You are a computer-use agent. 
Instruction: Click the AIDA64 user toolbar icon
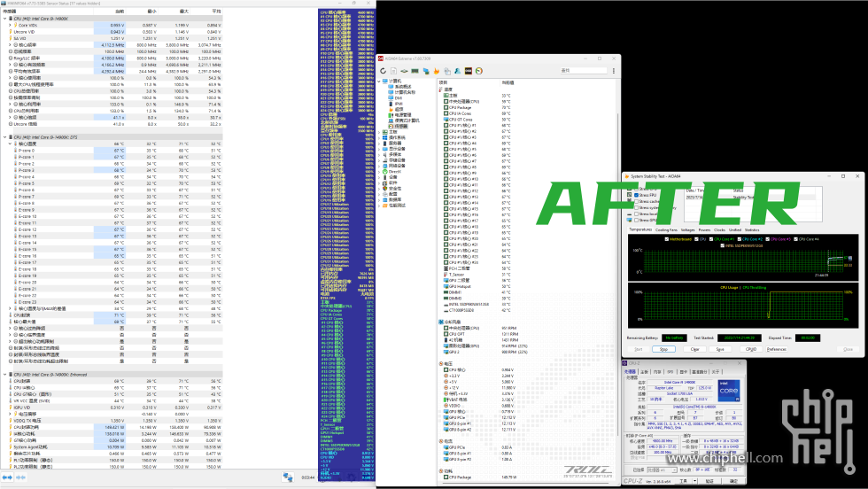(x=458, y=71)
